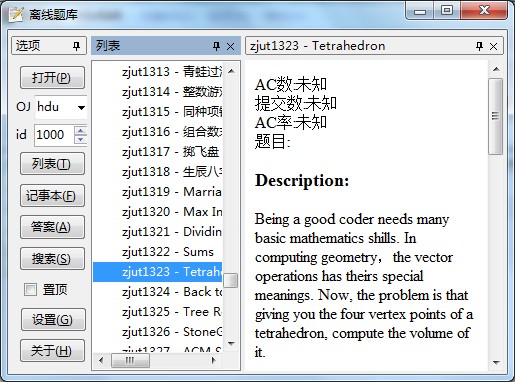Open the 设置(G) settings button

point(53,319)
